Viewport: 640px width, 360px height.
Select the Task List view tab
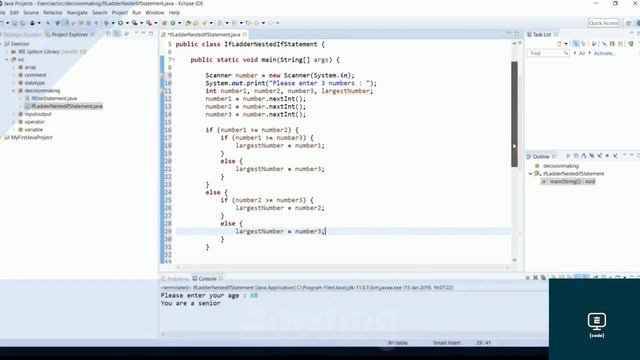pos(542,35)
